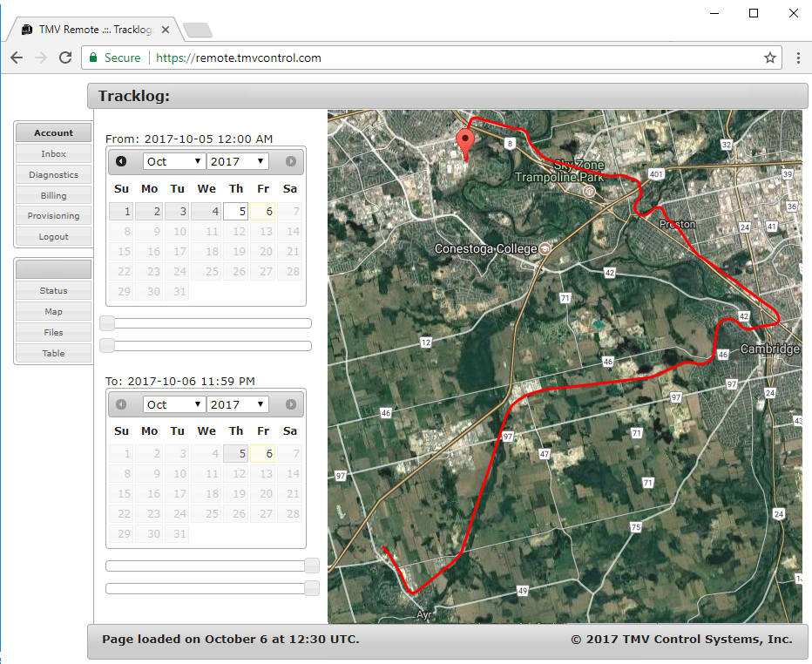This screenshot has height=664, width=812.
Task: Click the '© 2017 TMV Control Systems' footer text
Action: (x=681, y=639)
